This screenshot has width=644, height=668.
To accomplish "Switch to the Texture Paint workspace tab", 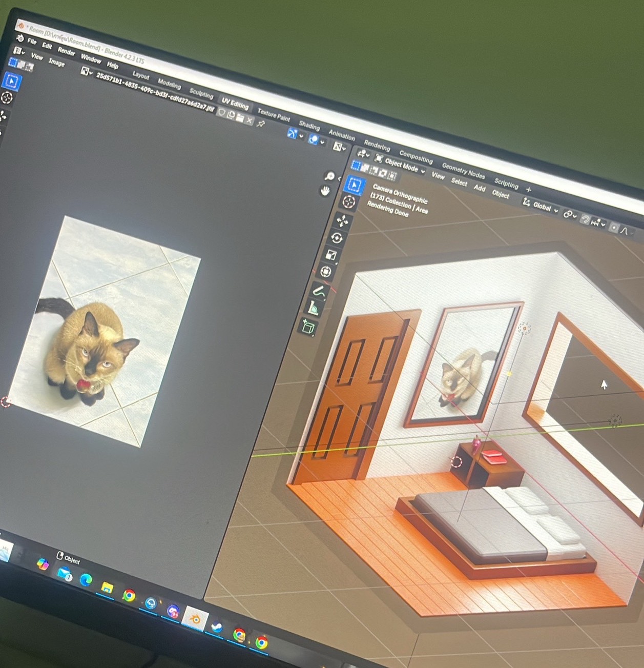I will (274, 115).
